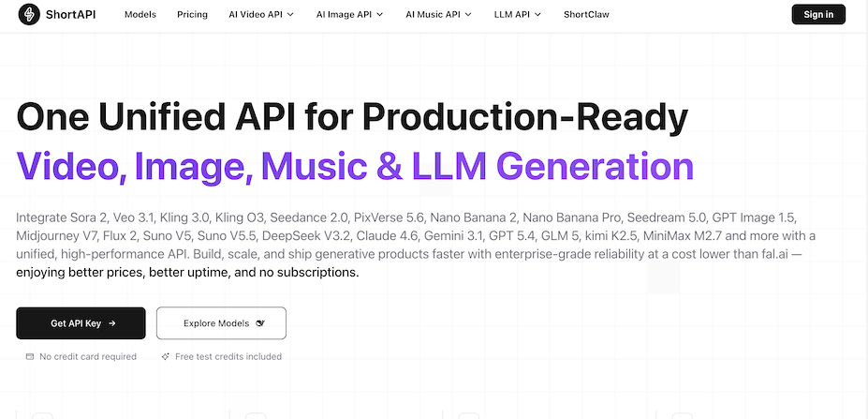Image resolution: width=868 pixels, height=419 pixels.
Task: Click the Get API Key button
Action: click(81, 323)
